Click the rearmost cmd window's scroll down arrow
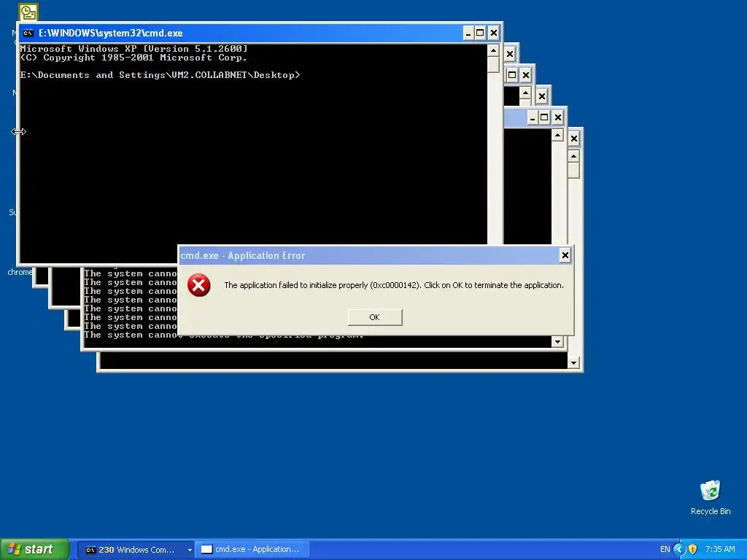 tap(573, 363)
